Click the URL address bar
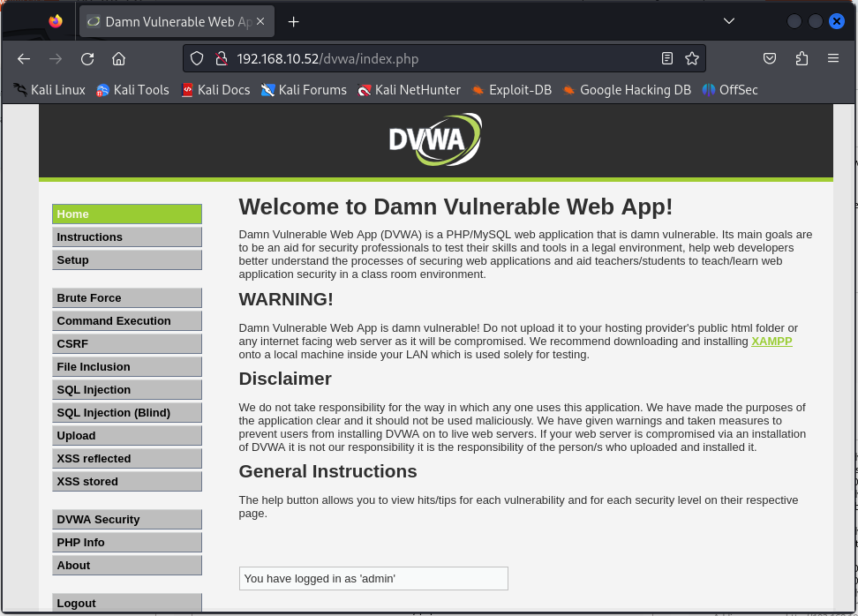 pyautogui.click(x=444, y=58)
